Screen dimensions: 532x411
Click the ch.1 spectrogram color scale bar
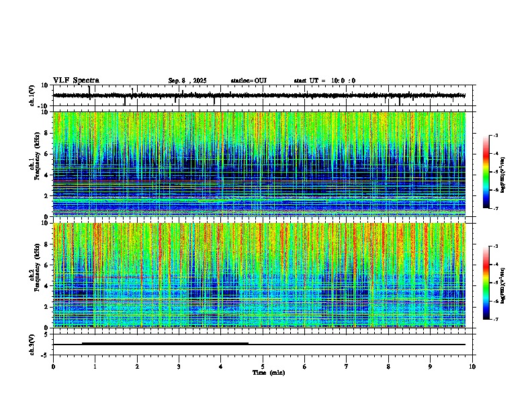486,172
